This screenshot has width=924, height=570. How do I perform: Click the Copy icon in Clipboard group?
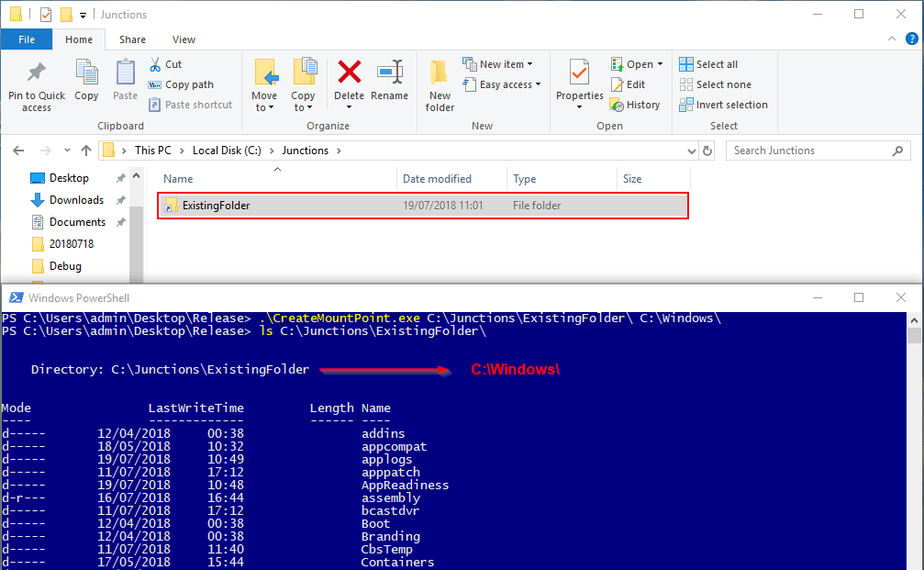pyautogui.click(x=86, y=73)
